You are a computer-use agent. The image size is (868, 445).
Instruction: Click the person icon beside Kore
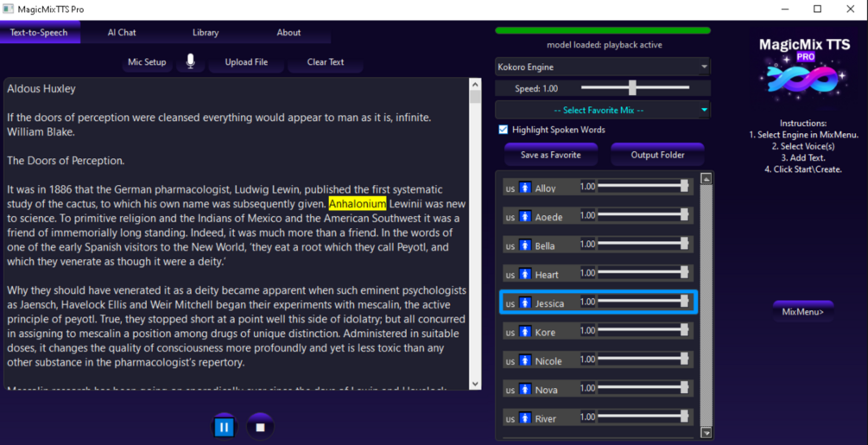525,332
